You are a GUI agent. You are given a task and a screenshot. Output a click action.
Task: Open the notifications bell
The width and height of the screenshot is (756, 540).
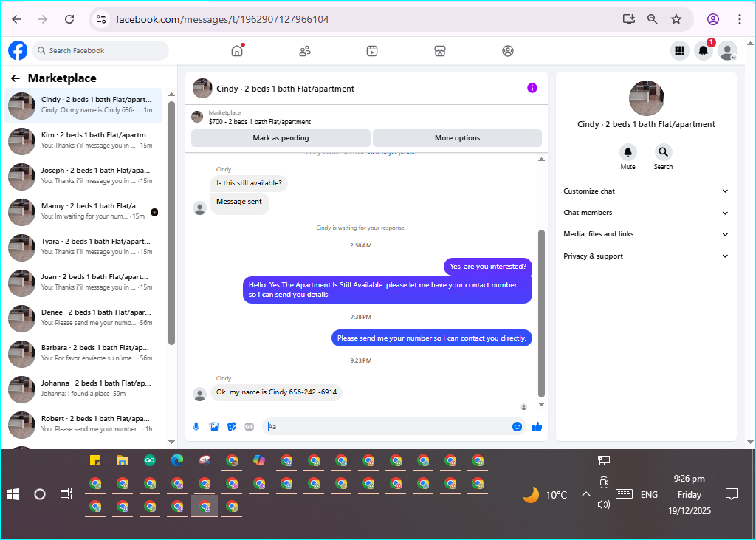point(704,51)
